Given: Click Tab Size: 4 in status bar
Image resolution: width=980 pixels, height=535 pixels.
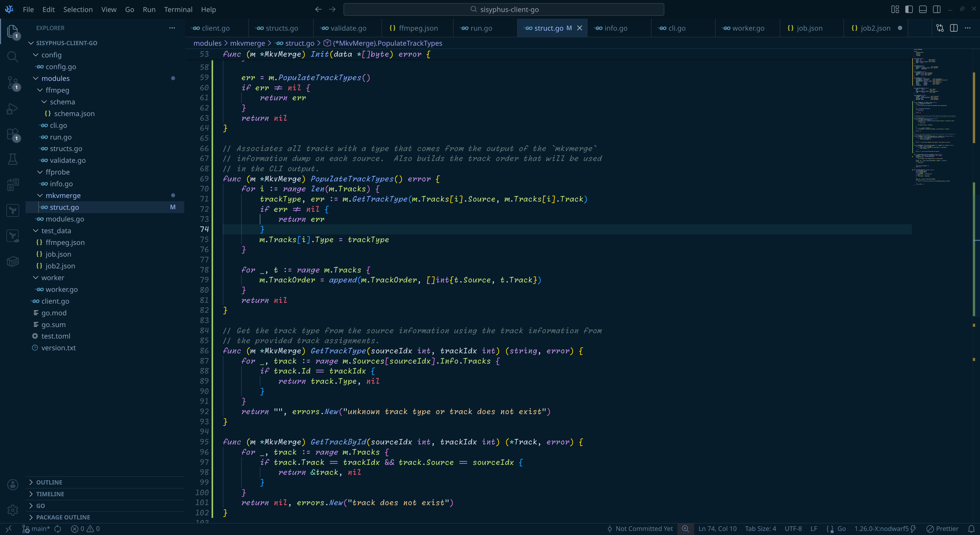Looking at the screenshot, I should coord(760,529).
